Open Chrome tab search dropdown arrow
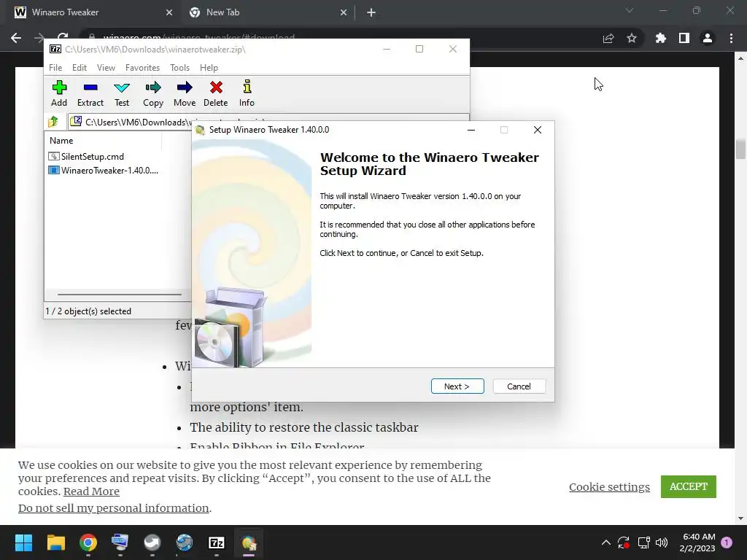The height and width of the screenshot is (560, 747). point(630,10)
